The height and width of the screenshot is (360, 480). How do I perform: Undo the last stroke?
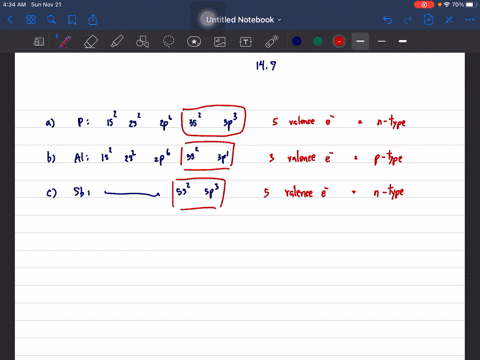tap(387, 20)
